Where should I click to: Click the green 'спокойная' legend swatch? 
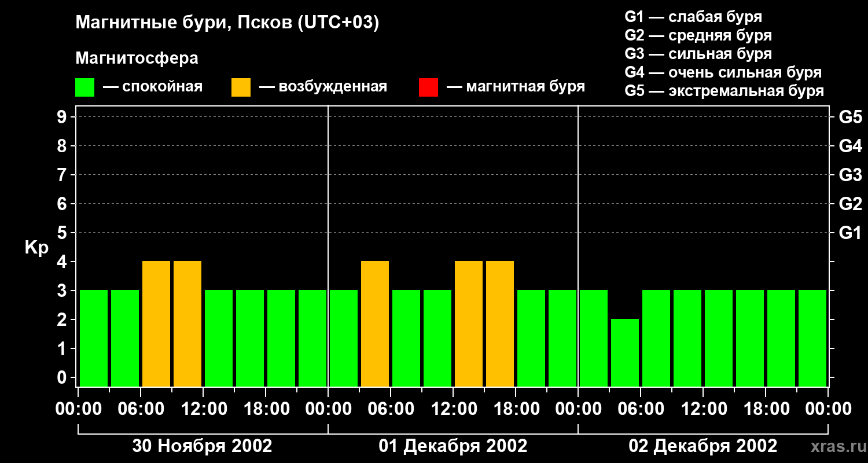84,87
